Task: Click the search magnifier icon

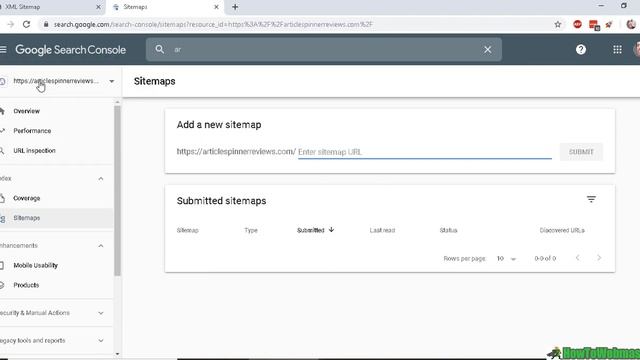Action: tap(160, 49)
